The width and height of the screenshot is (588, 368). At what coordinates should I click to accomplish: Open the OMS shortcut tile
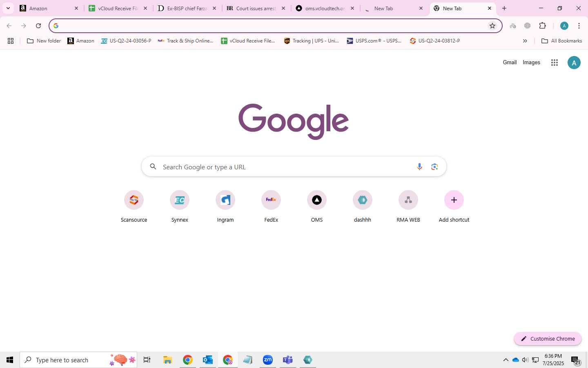pyautogui.click(x=317, y=207)
